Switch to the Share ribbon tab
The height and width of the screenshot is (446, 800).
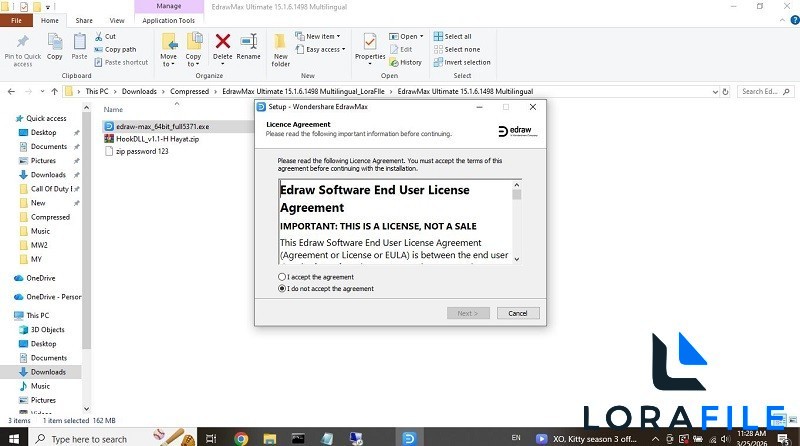point(84,20)
